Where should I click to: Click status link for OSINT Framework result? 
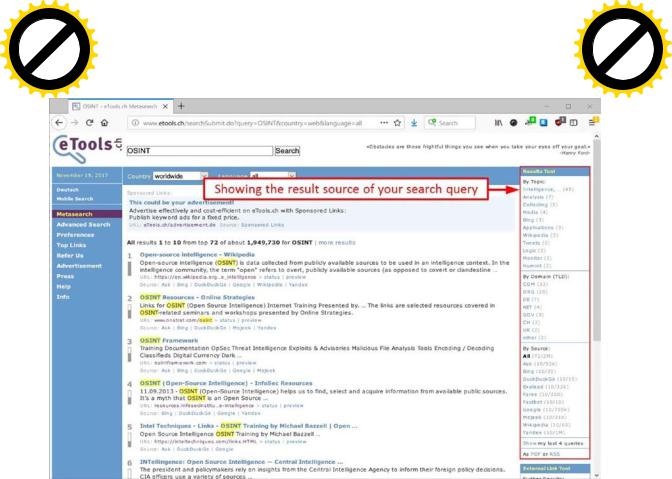(222, 363)
